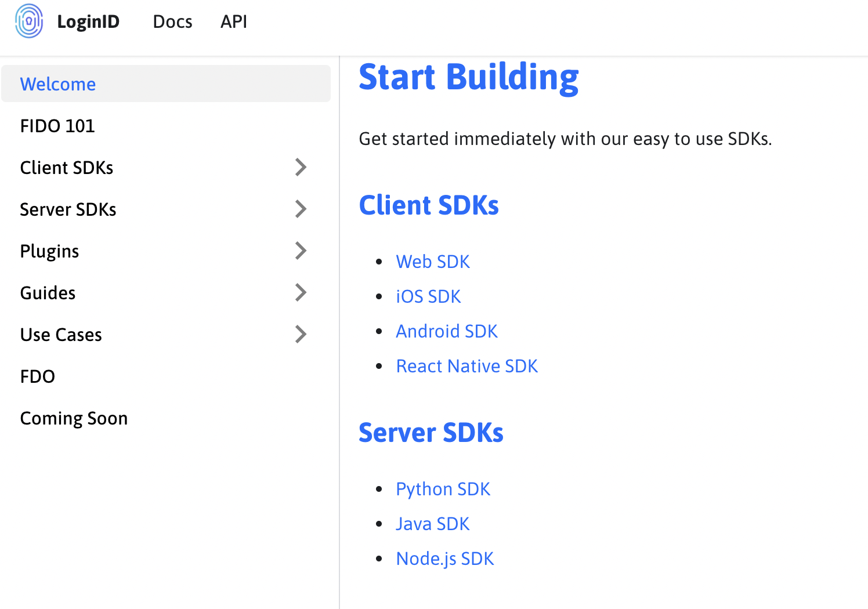868x609 pixels.
Task: Click the LoginID brand name text
Action: point(88,21)
